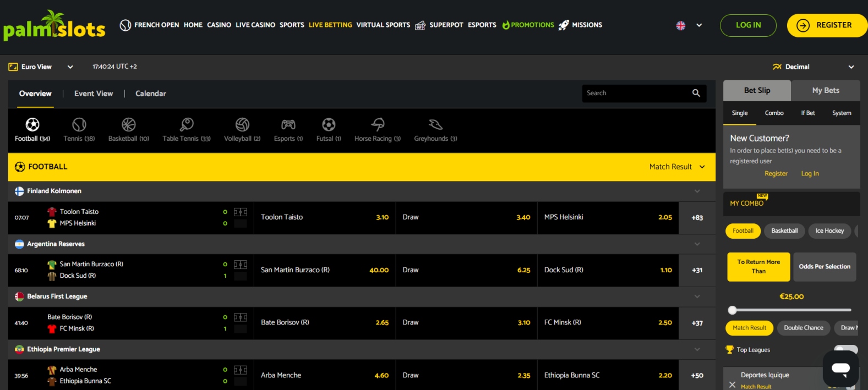Show +83 more markets for Toolon Taisto

tap(697, 218)
